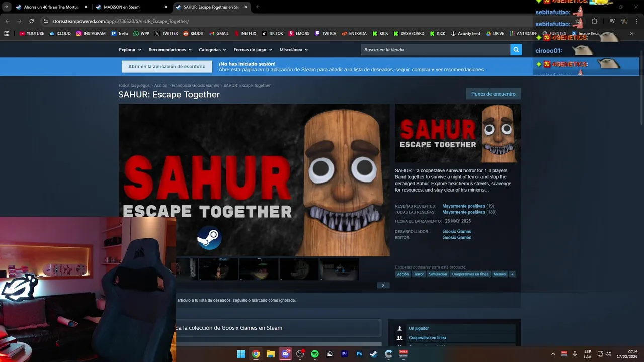644x362 pixels.
Task: Open the GMAIL bookmark
Action: [x=219, y=34]
